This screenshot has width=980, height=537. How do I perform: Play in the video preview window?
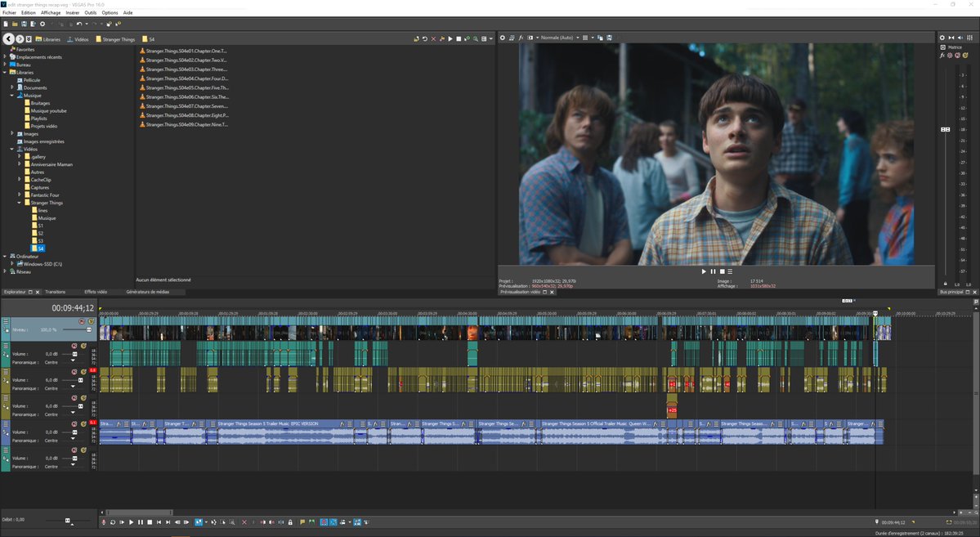(x=704, y=271)
